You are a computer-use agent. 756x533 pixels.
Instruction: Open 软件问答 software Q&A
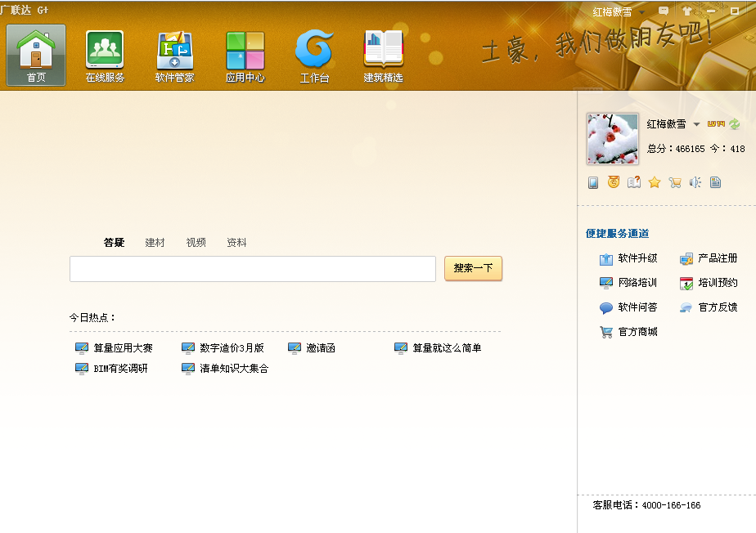pyautogui.click(x=628, y=307)
